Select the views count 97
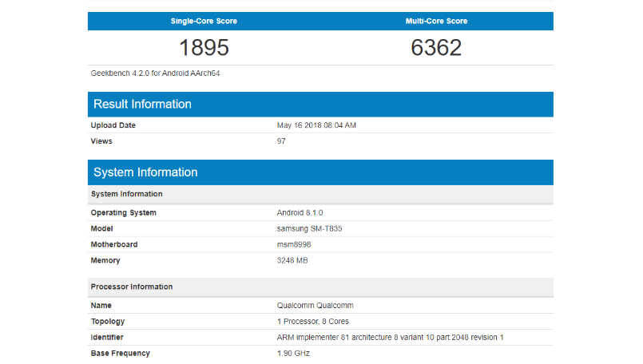 click(281, 141)
